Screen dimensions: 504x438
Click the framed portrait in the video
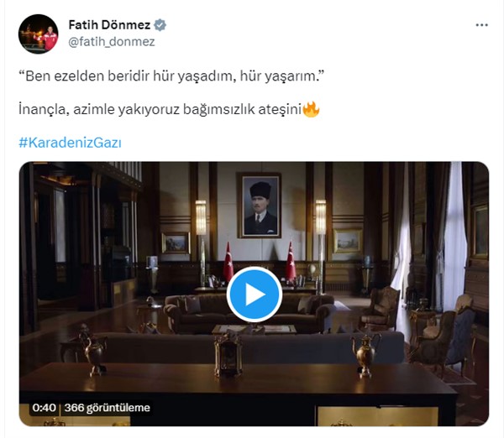point(259,206)
